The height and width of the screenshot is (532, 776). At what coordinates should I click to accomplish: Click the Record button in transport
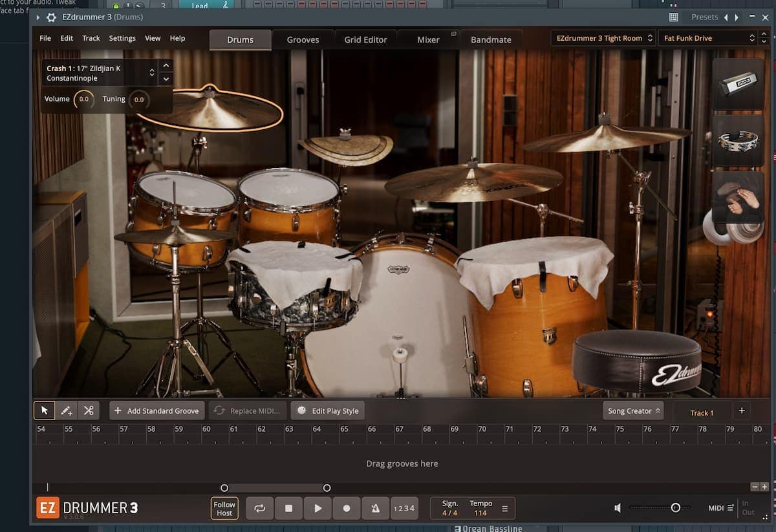[347, 508]
